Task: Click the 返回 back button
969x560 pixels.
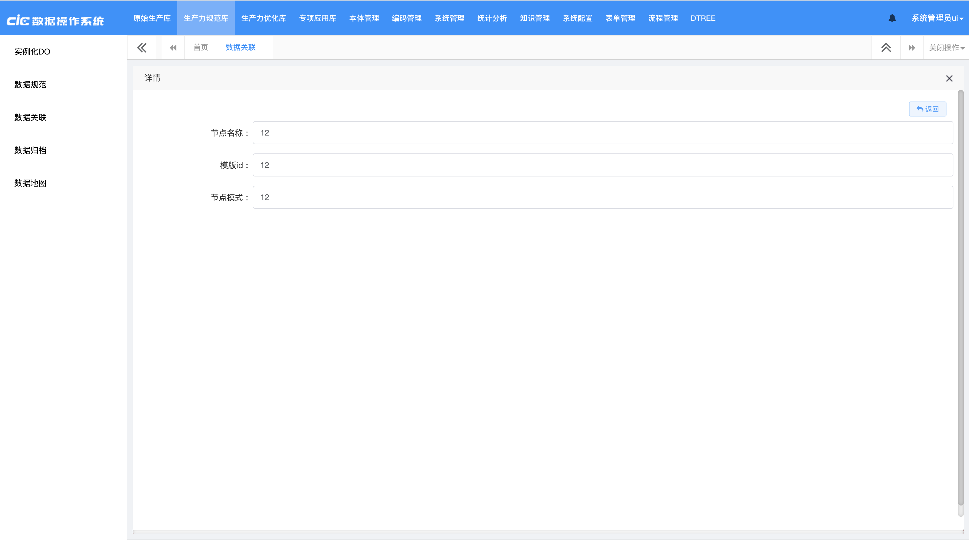Action: (927, 109)
